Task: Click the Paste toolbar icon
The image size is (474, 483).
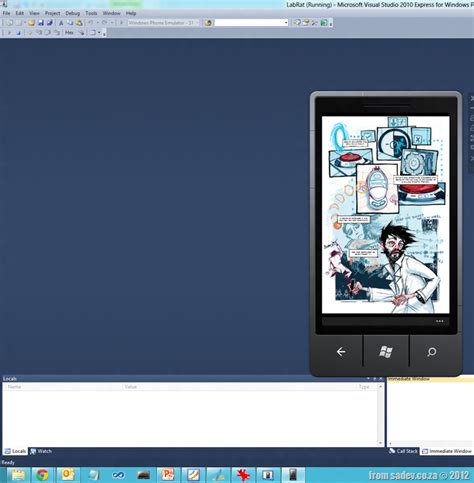Action: point(79,23)
